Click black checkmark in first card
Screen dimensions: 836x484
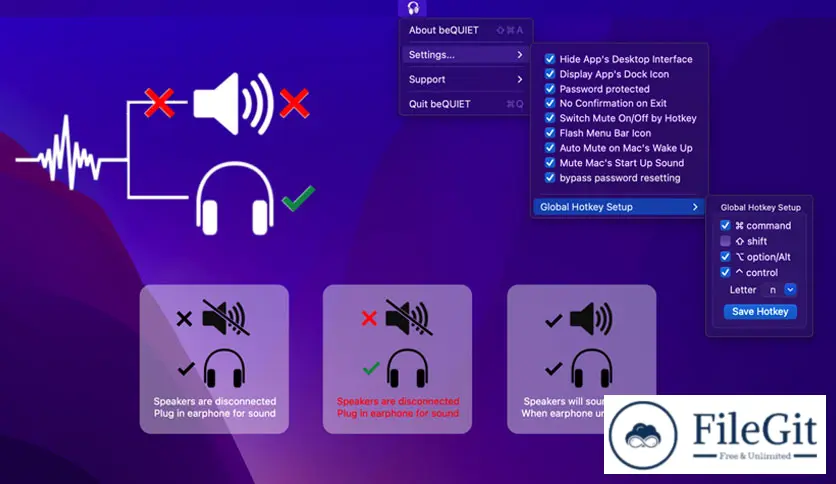(186, 368)
